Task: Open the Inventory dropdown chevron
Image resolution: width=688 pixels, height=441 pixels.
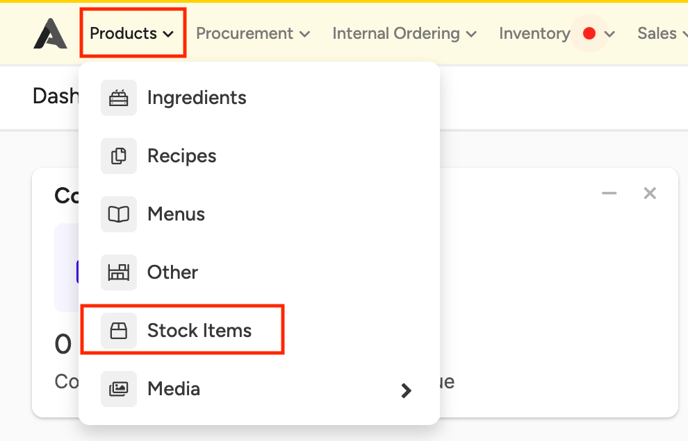Action: pos(609,34)
